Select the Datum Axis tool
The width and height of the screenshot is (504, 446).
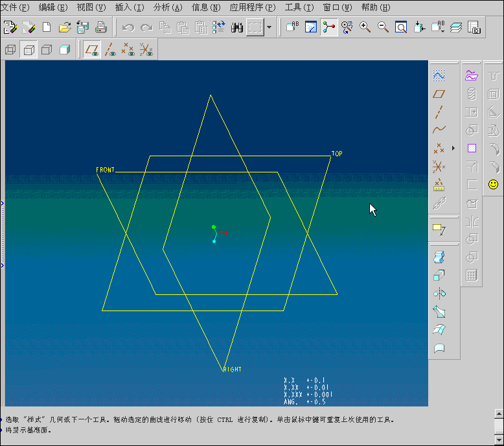coord(439,112)
